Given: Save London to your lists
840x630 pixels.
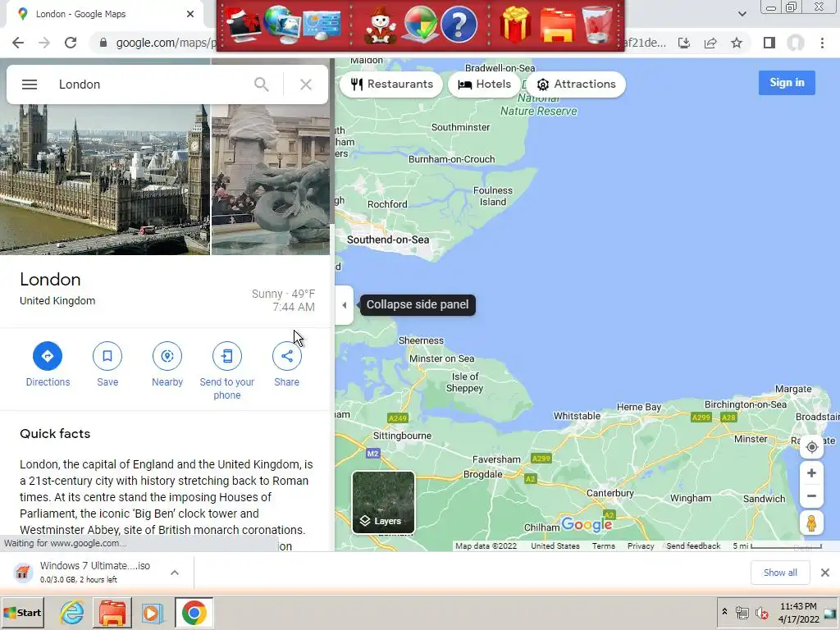Looking at the screenshot, I should click(x=107, y=364).
